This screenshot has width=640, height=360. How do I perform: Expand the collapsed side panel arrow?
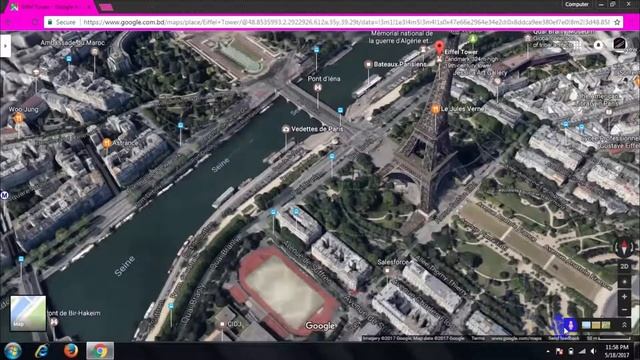pyautogui.click(x=5, y=46)
